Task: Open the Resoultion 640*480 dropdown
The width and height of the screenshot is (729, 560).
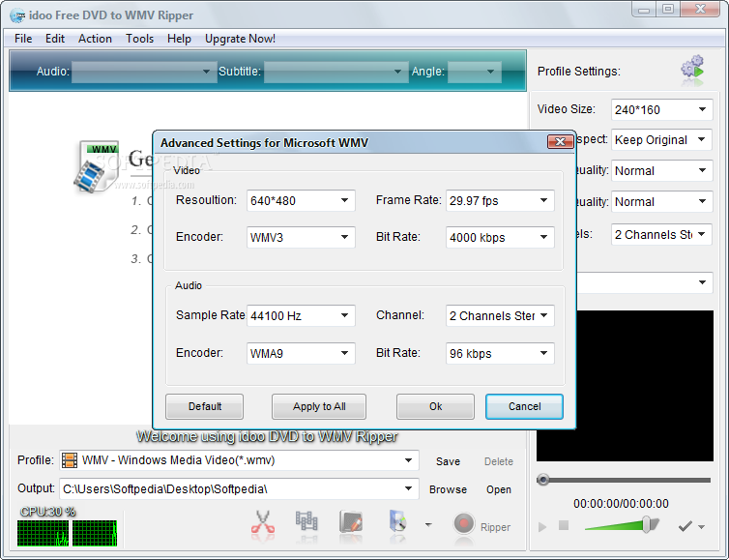Action: pos(301,200)
